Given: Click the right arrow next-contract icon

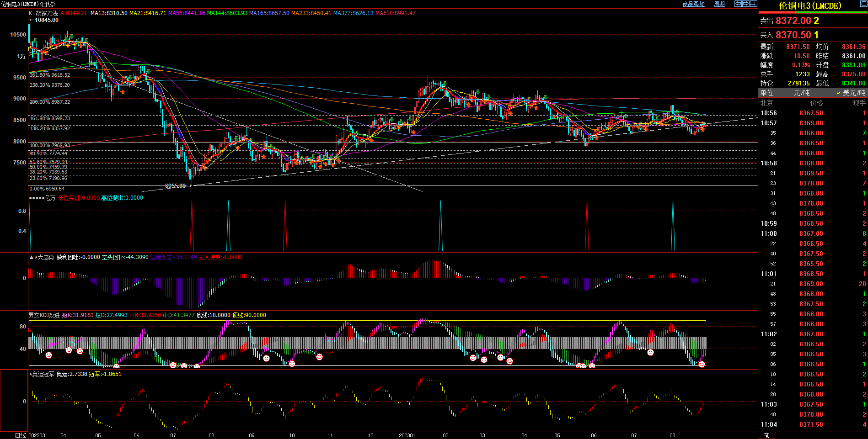Looking at the screenshot, I should coord(745,4).
